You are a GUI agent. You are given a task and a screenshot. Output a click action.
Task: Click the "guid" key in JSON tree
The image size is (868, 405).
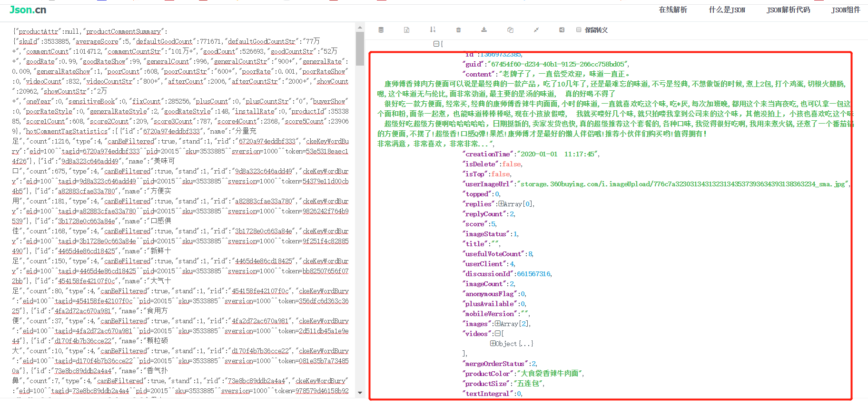pyautogui.click(x=473, y=64)
